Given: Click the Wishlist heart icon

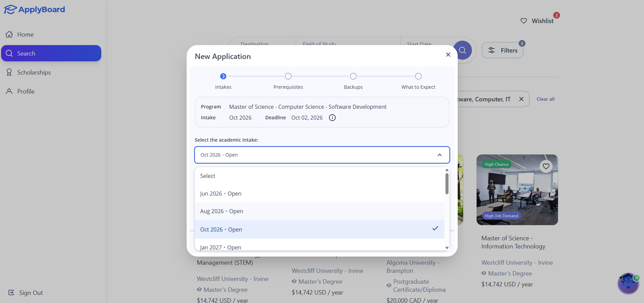Looking at the screenshot, I should [x=524, y=21].
